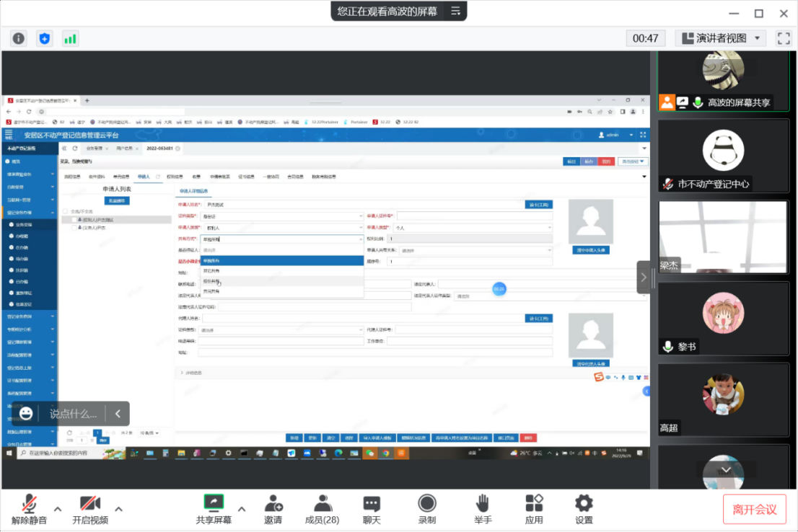798x532 pixels.
Task: Expand audio options arrow beside 解除静音
Action: [58, 509]
